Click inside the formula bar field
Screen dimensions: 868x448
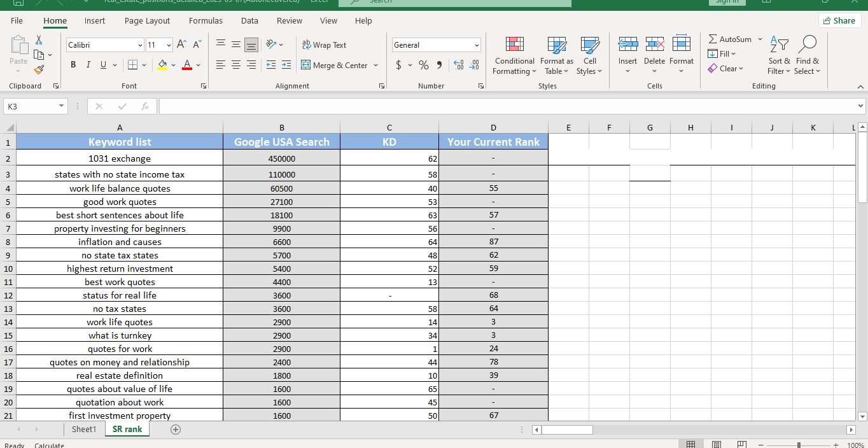506,106
